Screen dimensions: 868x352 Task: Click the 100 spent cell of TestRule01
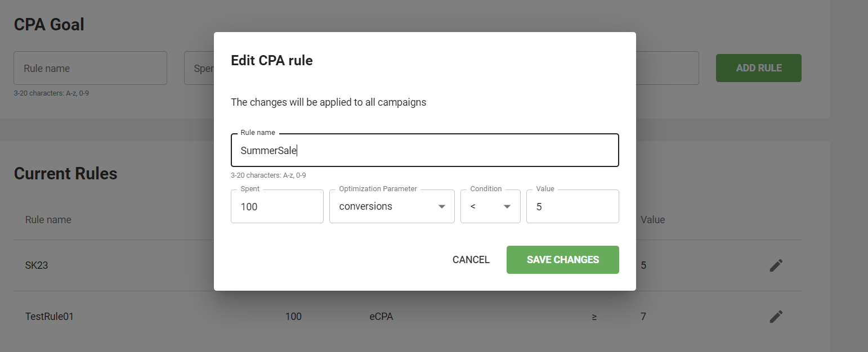[293, 317]
